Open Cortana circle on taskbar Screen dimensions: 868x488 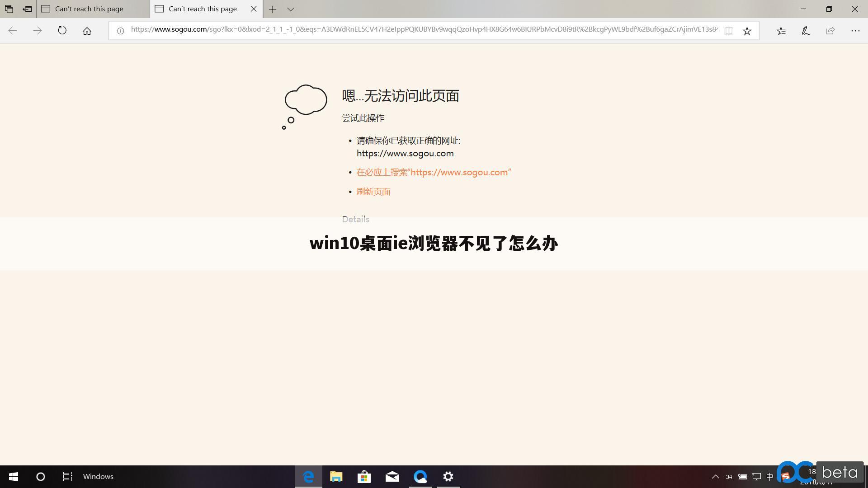pyautogui.click(x=40, y=477)
